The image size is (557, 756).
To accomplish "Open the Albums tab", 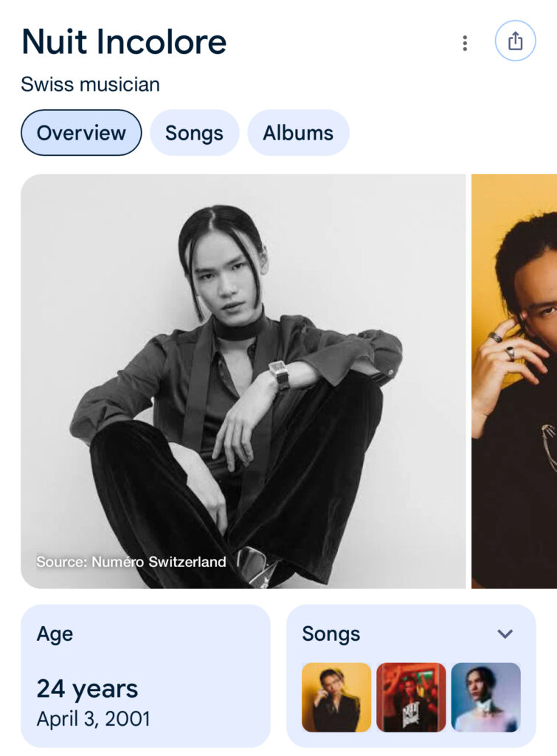I will (298, 133).
